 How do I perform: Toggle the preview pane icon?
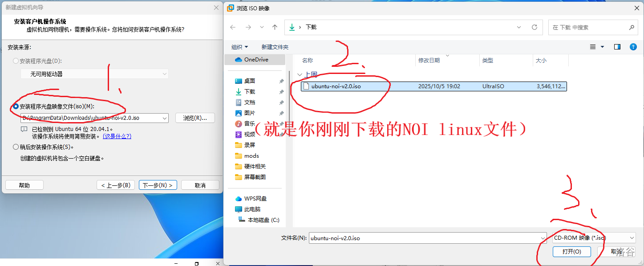(617, 47)
